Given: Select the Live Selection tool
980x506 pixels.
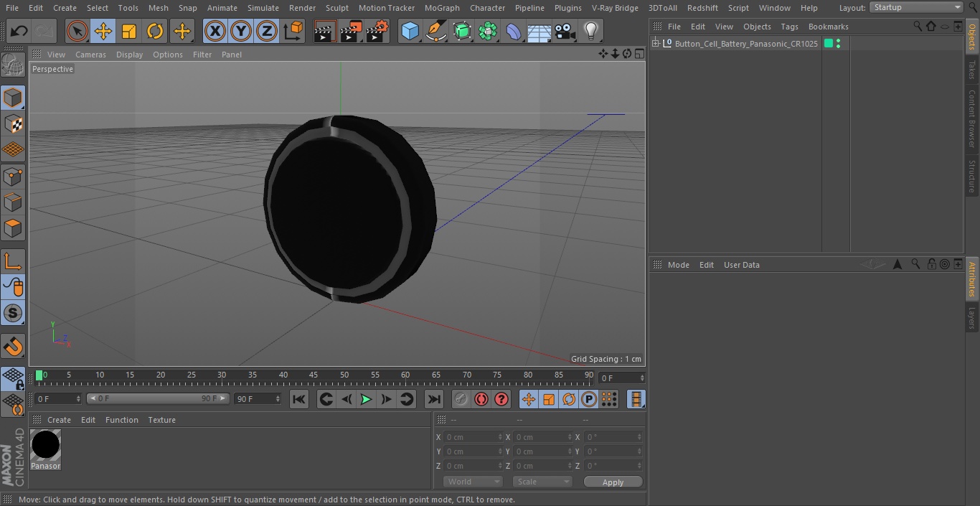Looking at the screenshot, I should click(77, 31).
